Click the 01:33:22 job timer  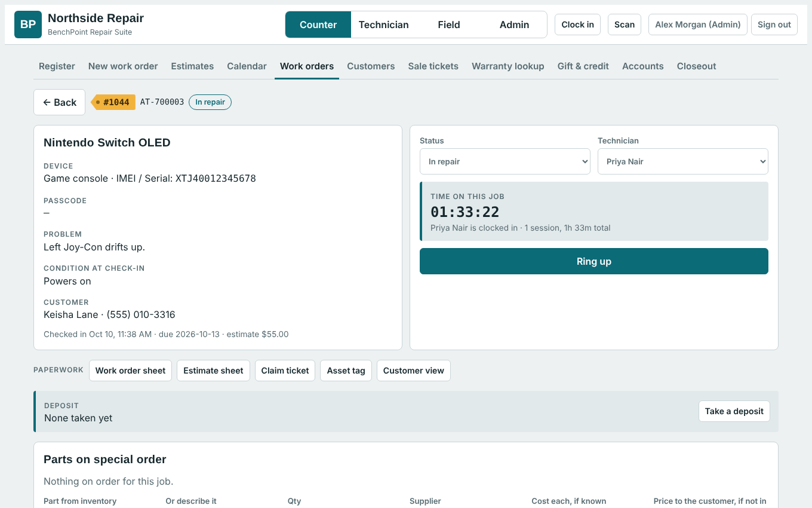tap(465, 212)
